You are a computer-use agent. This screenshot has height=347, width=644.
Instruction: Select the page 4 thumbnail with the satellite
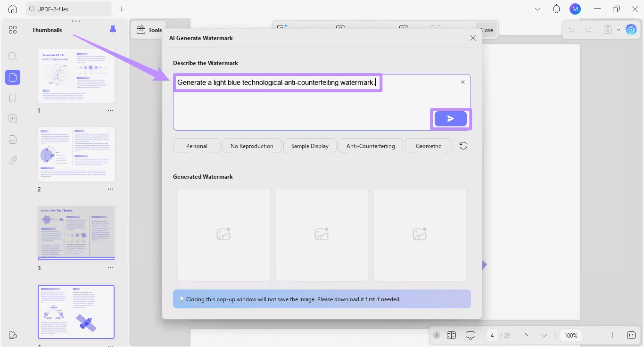pos(76,312)
